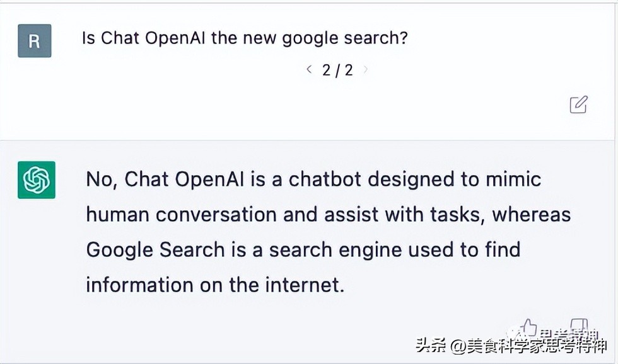
Task: Click the edit message pencil icon
Action: coord(578,105)
